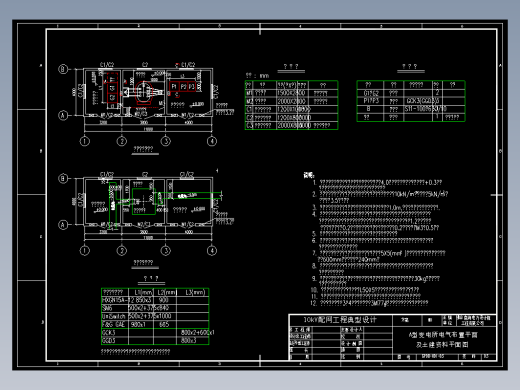
Task: Click the "665" value in F&G GAE row
Action: click(x=164, y=324)
